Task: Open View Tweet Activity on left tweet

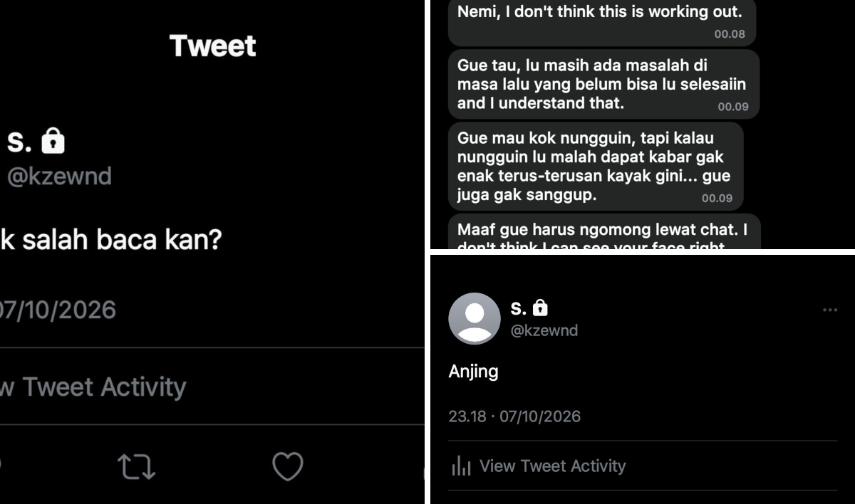Action: (x=93, y=387)
